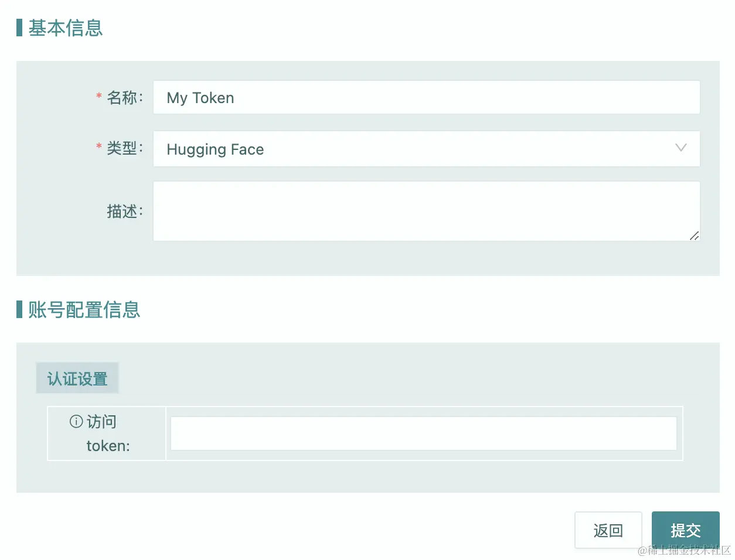
Task: Click the 返回 back button
Action: [x=608, y=530]
